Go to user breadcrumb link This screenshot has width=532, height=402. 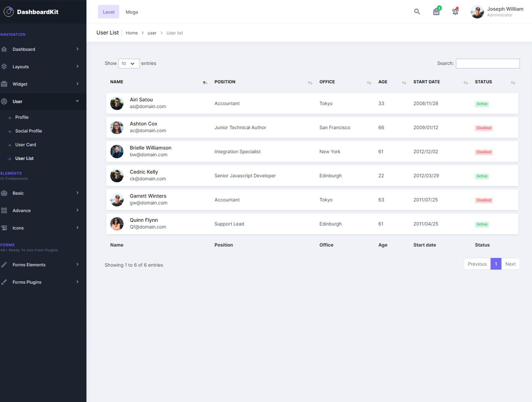click(152, 33)
